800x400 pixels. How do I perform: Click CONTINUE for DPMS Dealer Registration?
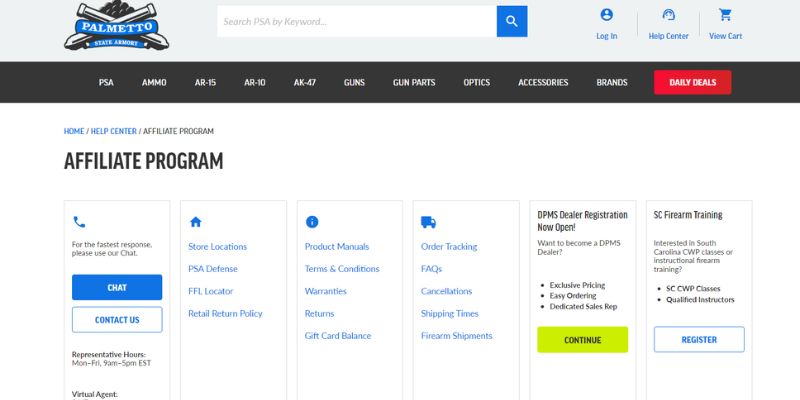pyautogui.click(x=582, y=340)
